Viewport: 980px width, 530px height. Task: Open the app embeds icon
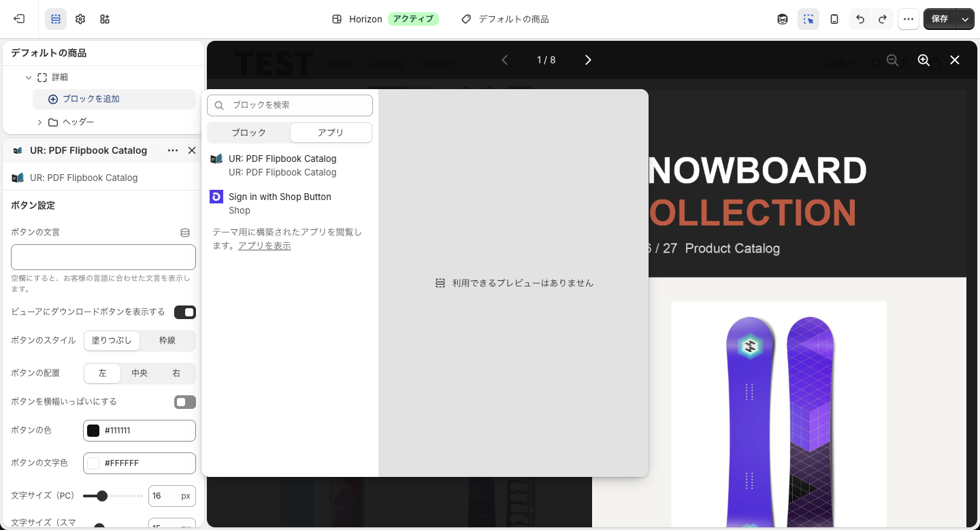click(105, 19)
